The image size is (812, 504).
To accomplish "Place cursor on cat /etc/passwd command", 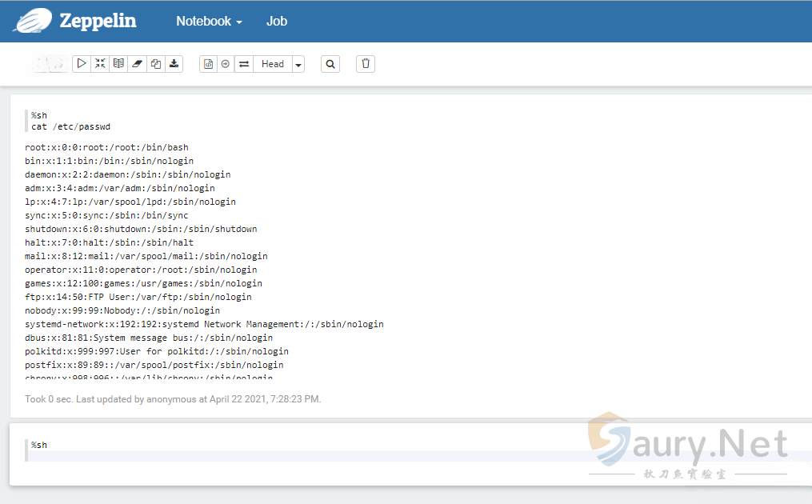I will pyautogui.click(x=70, y=126).
